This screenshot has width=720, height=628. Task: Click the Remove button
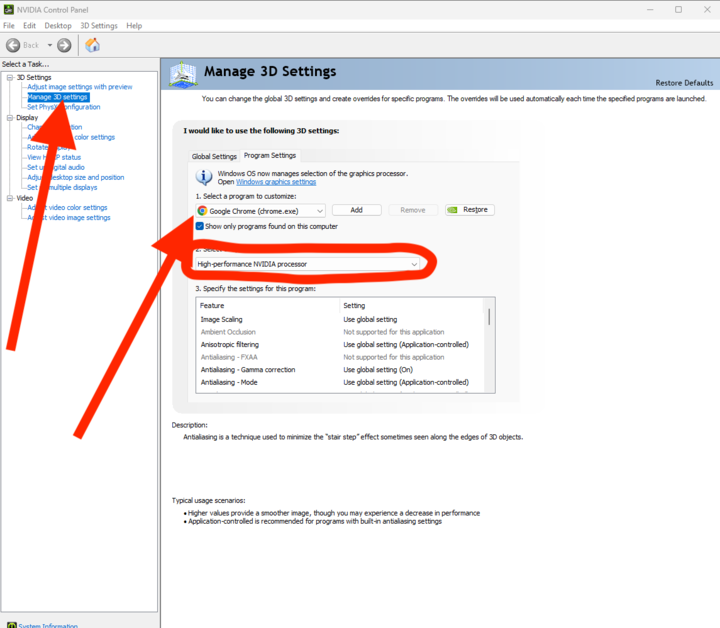click(413, 210)
